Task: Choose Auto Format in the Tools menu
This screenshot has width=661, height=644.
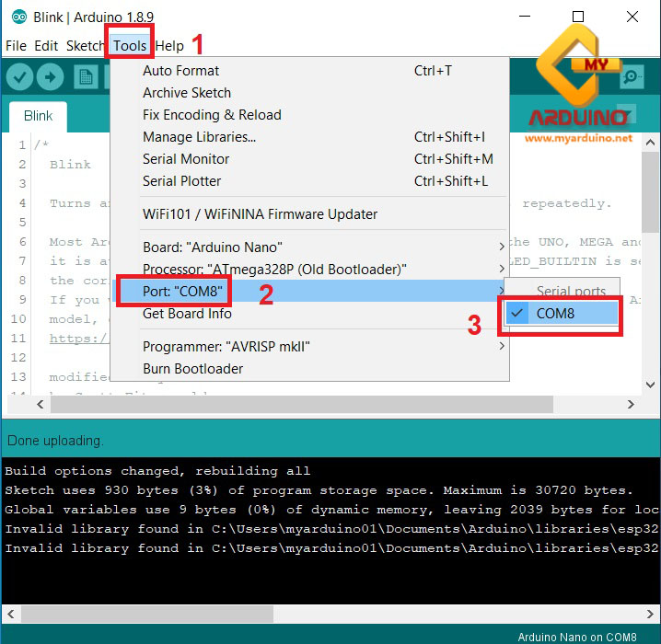Action: (x=180, y=71)
